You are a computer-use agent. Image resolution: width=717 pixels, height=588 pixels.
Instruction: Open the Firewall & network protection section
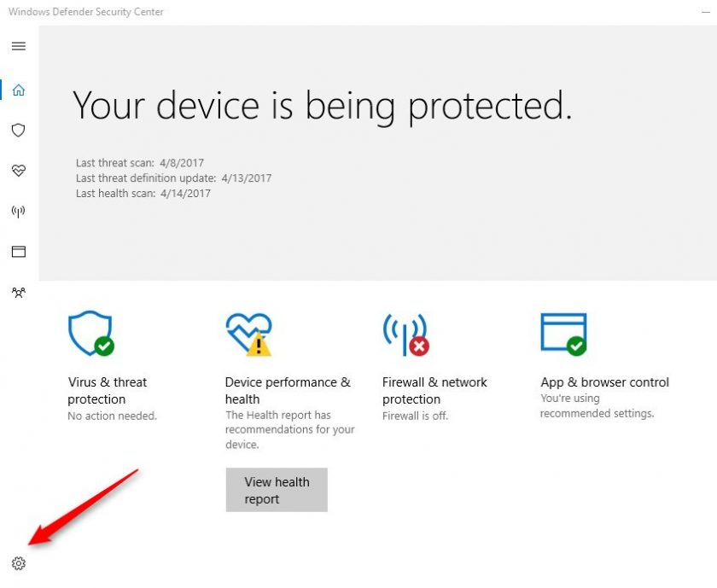click(x=434, y=390)
